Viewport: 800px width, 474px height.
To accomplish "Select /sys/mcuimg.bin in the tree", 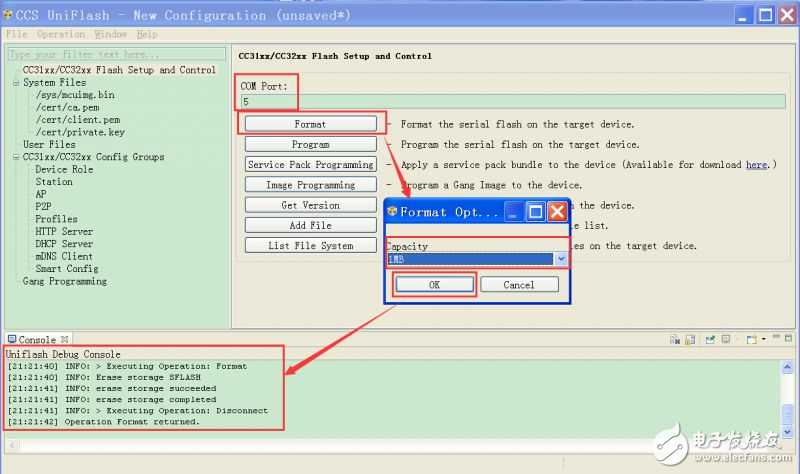I will coord(75,95).
